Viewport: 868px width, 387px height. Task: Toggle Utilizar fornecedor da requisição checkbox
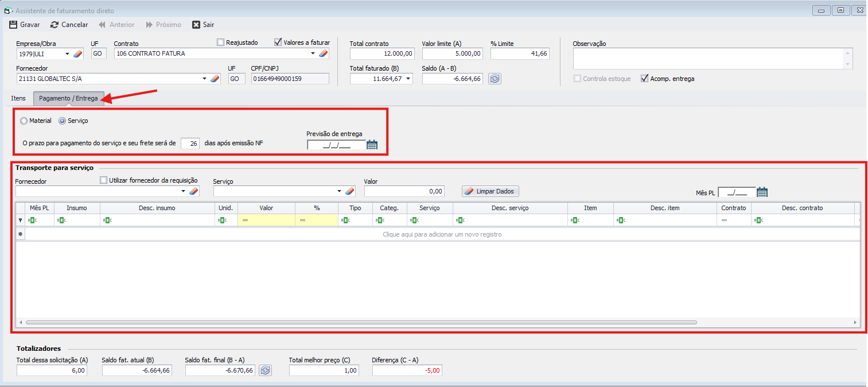point(104,180)
